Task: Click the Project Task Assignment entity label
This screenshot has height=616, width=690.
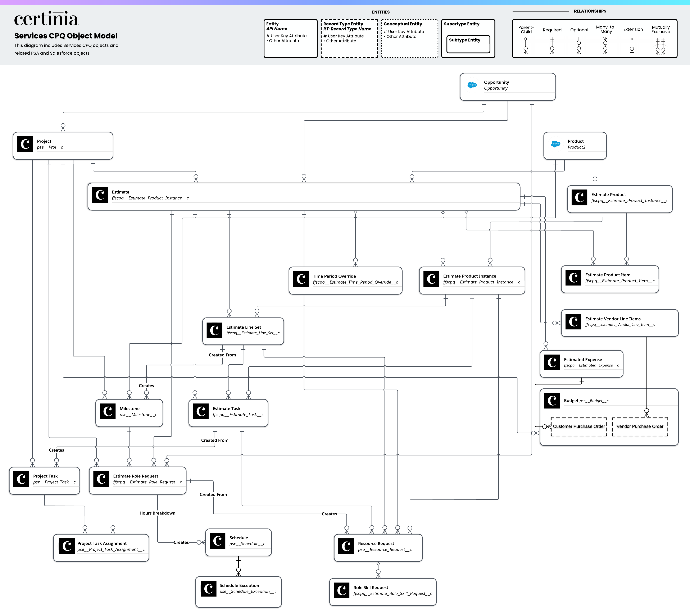Action: pyautogui.click(x=102, y=543)
